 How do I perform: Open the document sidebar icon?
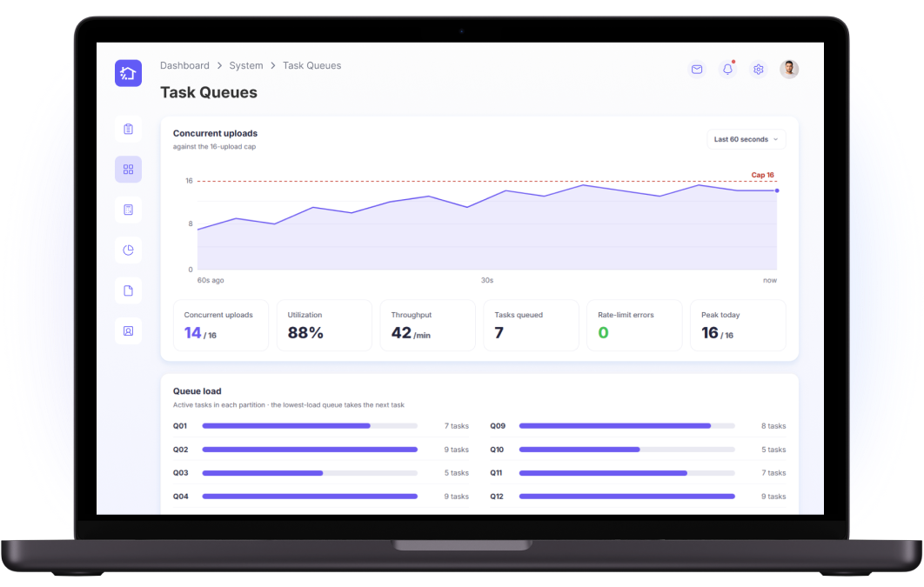(x=128, y=290)
